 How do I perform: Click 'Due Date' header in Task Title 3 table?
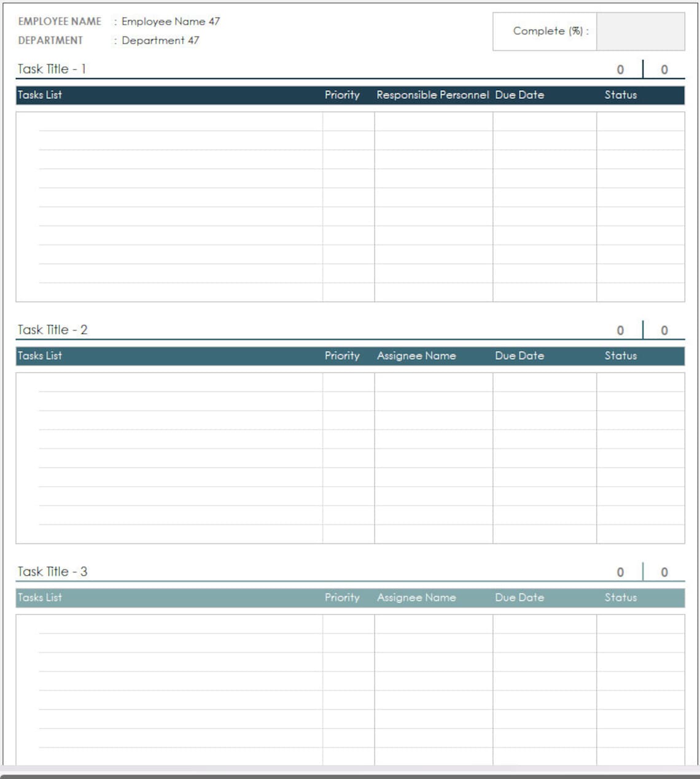coord(519,598)
